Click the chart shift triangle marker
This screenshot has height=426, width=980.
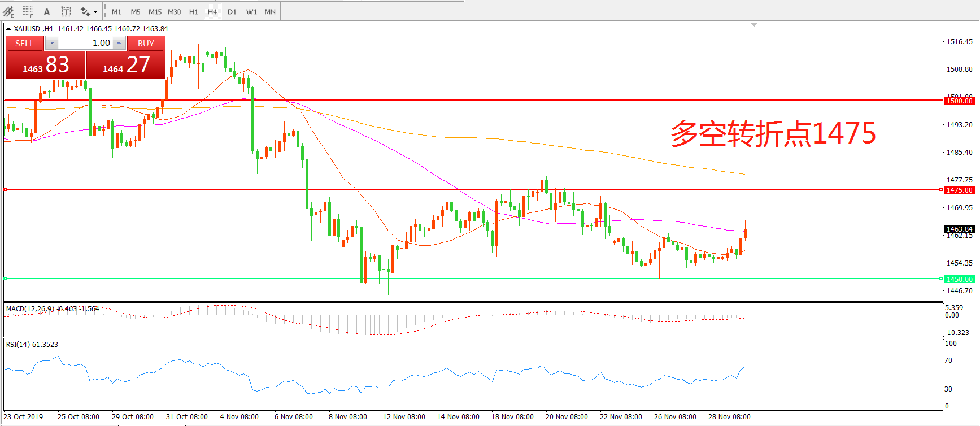[754, 25]
